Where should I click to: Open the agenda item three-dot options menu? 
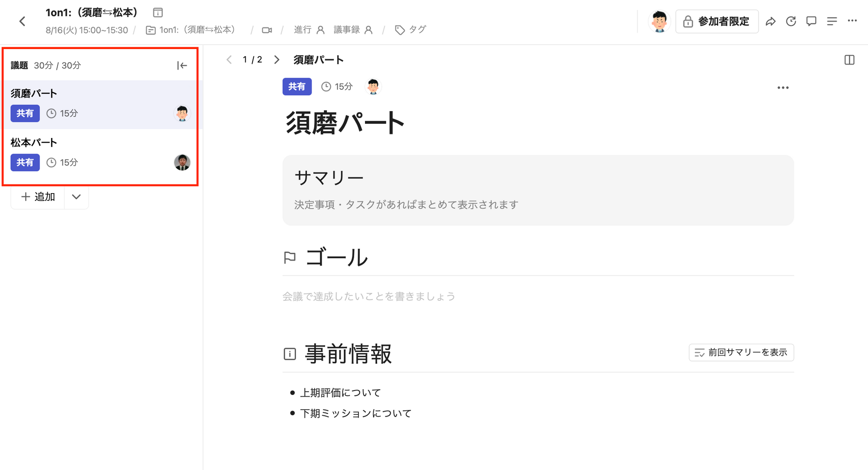tap(783, 88)
